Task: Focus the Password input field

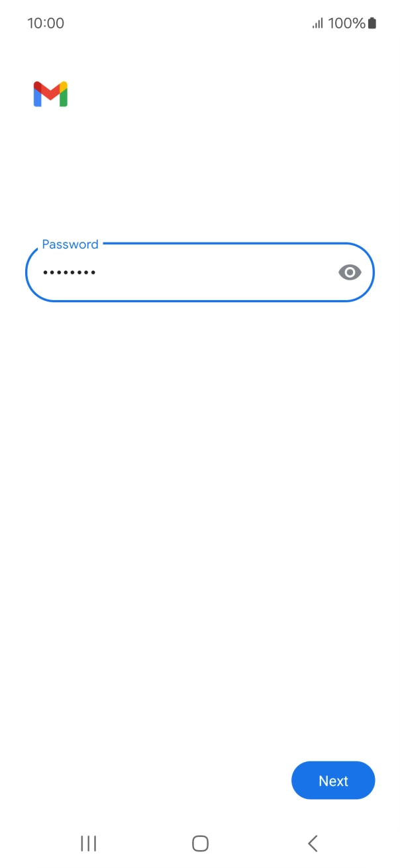Action: coord(200,272)
